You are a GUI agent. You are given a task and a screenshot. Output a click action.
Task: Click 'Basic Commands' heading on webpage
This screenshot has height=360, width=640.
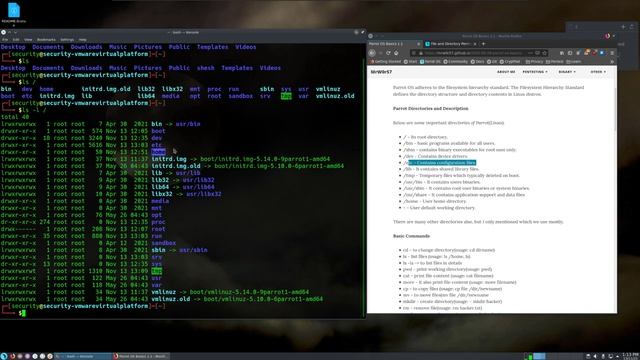411,236
